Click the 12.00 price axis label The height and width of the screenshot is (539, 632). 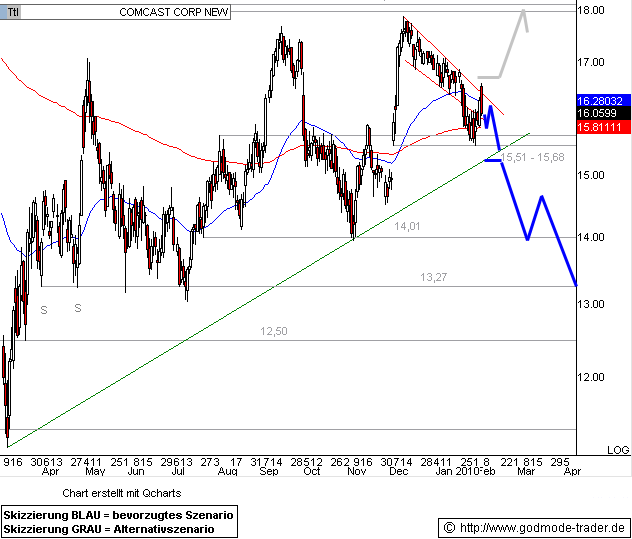click(x=591, y=377)
